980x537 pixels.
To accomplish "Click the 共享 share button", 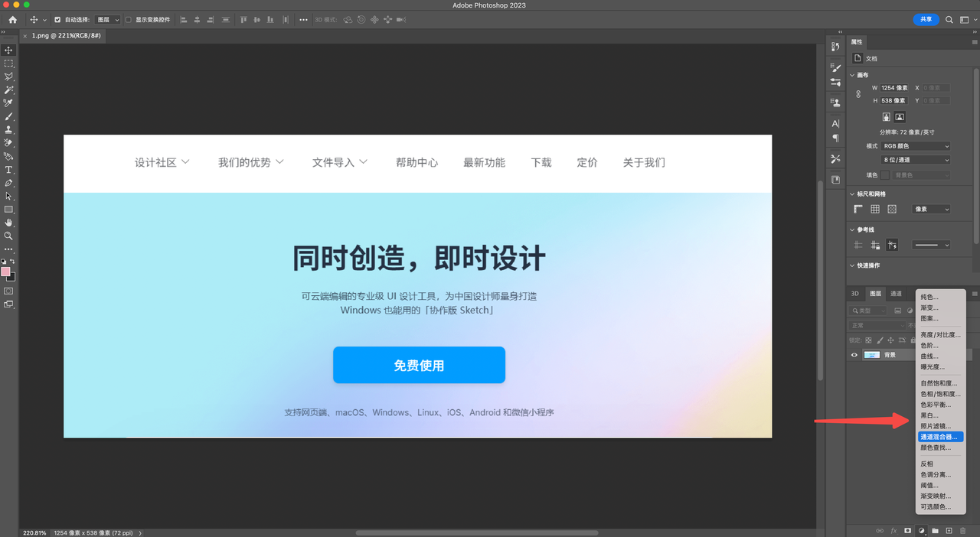I will pyautogui.click(x=926, y=19).
